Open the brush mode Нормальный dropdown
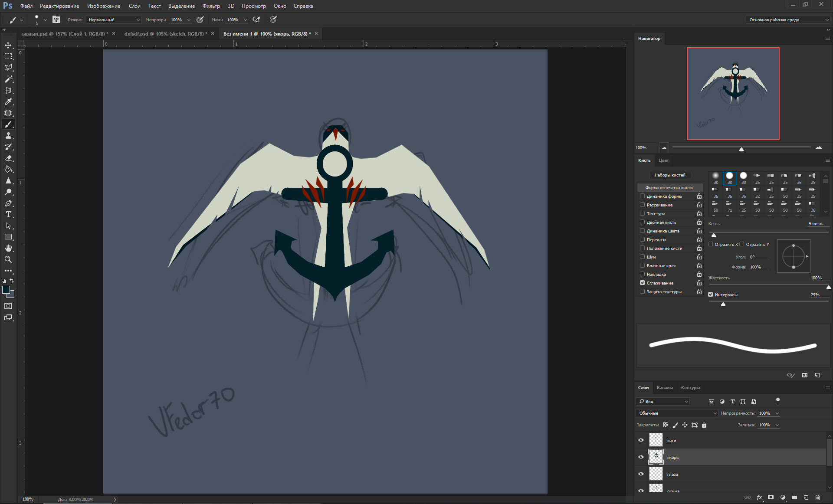 pos(114,20)
